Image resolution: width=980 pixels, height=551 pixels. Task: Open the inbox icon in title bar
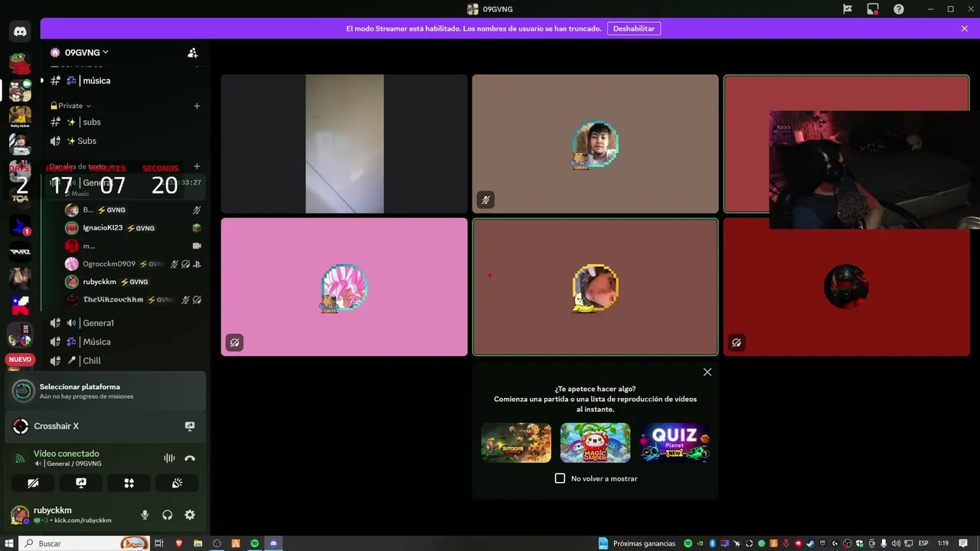pyautogui.click(x=873, y=9)
